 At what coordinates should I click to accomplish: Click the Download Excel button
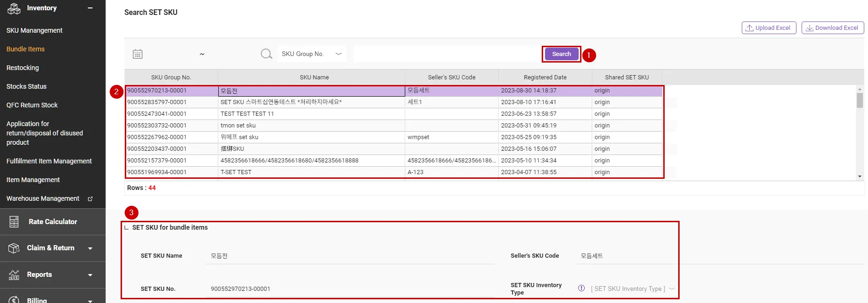pos(832,28)
